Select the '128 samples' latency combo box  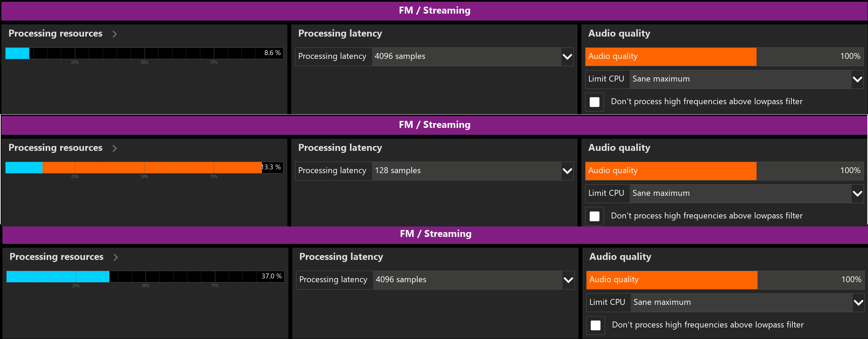pyautogui.click(x=473, y=171)
